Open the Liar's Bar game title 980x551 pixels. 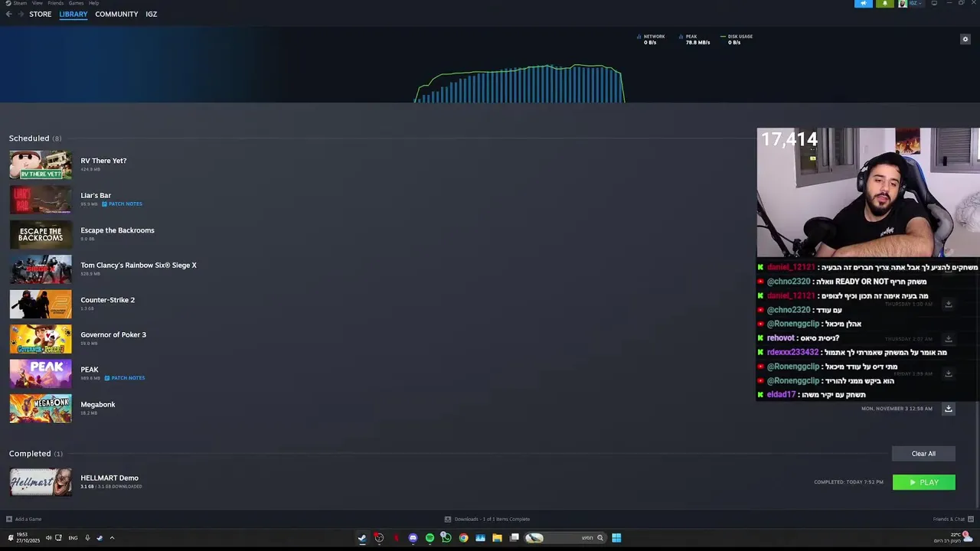pos(96,195)
